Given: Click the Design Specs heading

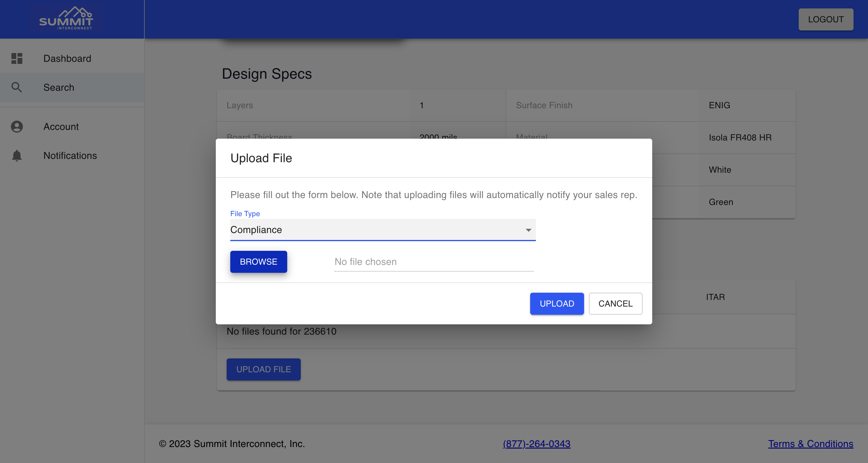Looking at the screenshot, I should pos(266,74).
